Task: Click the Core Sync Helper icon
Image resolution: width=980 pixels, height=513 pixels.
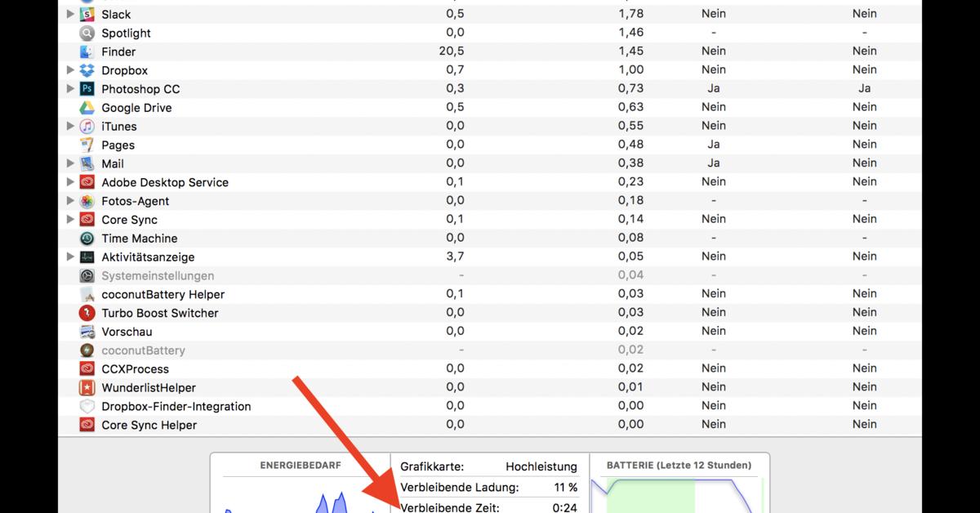Action: [87, 425]
